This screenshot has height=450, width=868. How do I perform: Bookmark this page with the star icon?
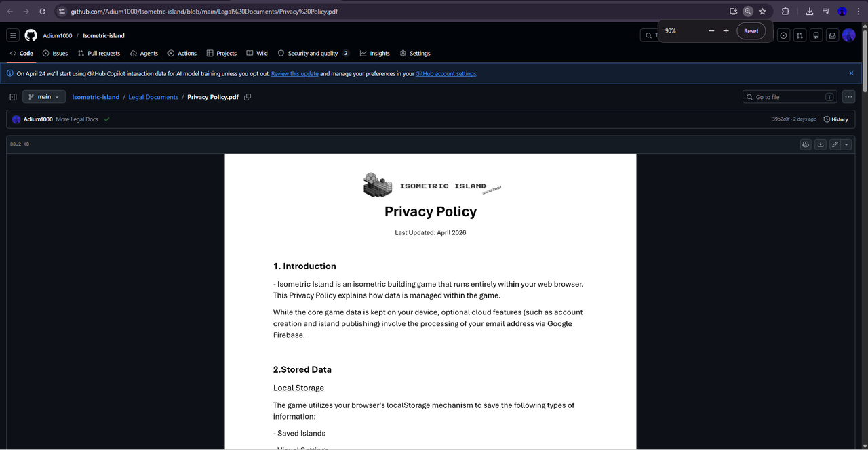(763, 12)
